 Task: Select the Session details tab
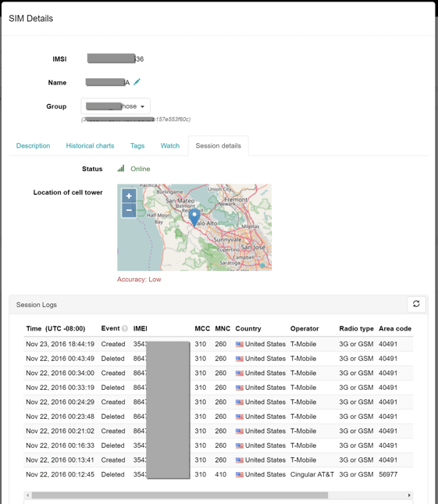pos(218,145)
